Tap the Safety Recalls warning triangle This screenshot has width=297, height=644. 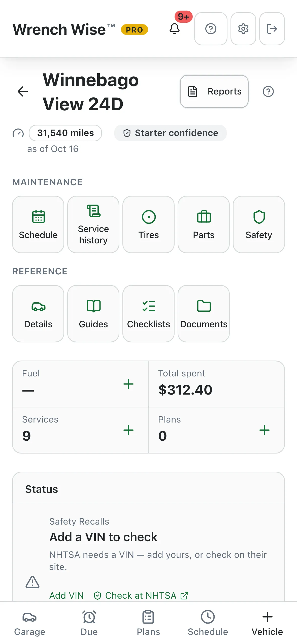(x=32, y=582)
